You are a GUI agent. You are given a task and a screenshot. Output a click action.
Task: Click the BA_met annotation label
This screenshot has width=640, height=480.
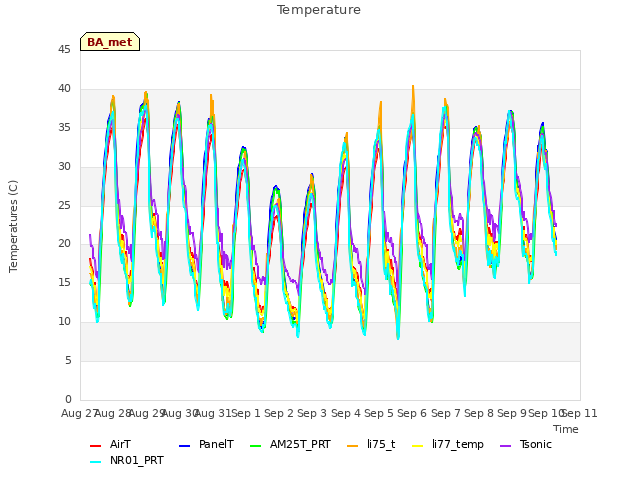(110, 42)
